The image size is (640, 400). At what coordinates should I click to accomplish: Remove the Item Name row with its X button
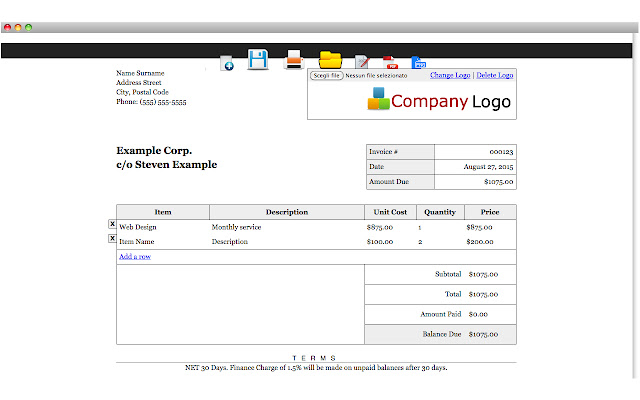click(x=112, y=238)
